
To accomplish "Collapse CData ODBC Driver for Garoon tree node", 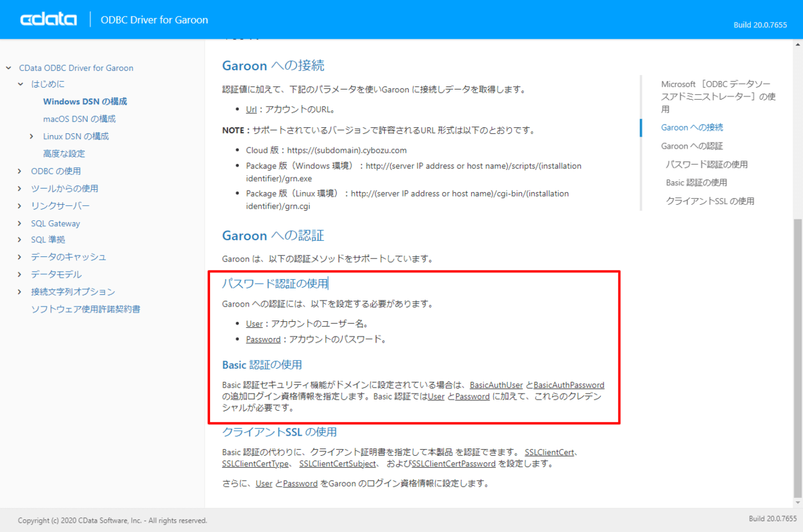I will (9, 68).
